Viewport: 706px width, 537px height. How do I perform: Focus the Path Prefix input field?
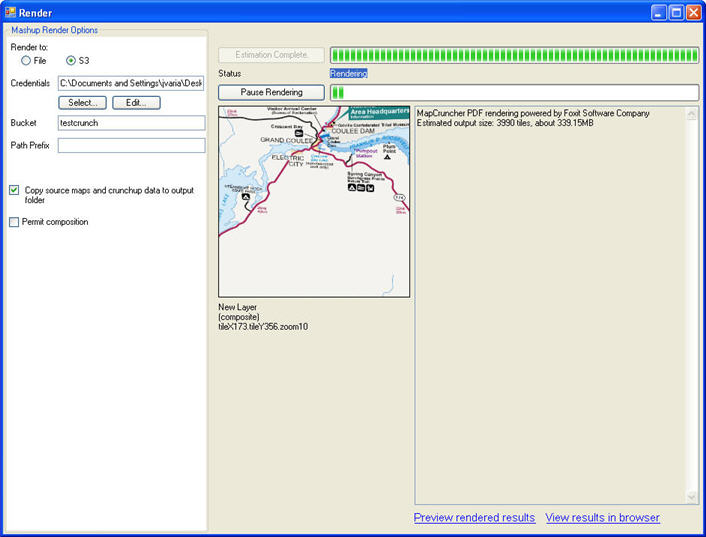131,146
